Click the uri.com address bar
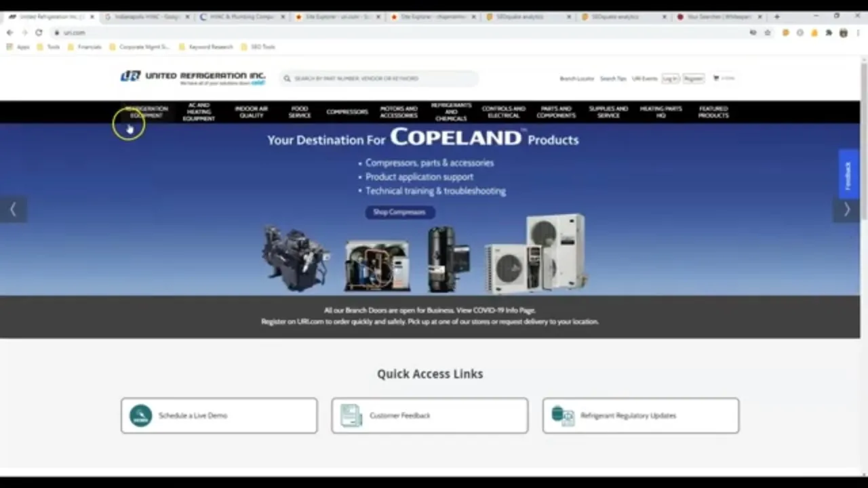The image size is (868, 488). pyautogui.click(x=400, y=33)
